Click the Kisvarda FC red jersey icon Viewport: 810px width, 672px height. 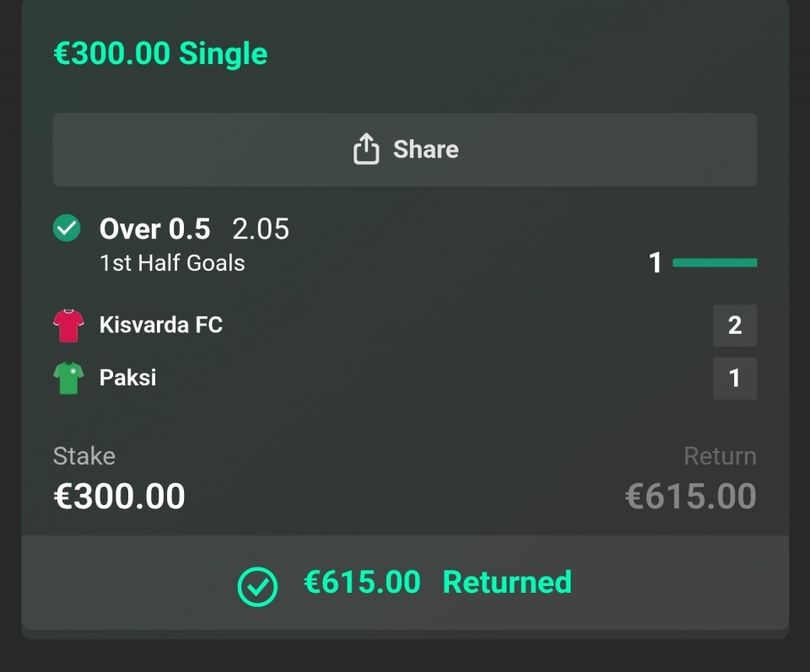tap(68, 325)
